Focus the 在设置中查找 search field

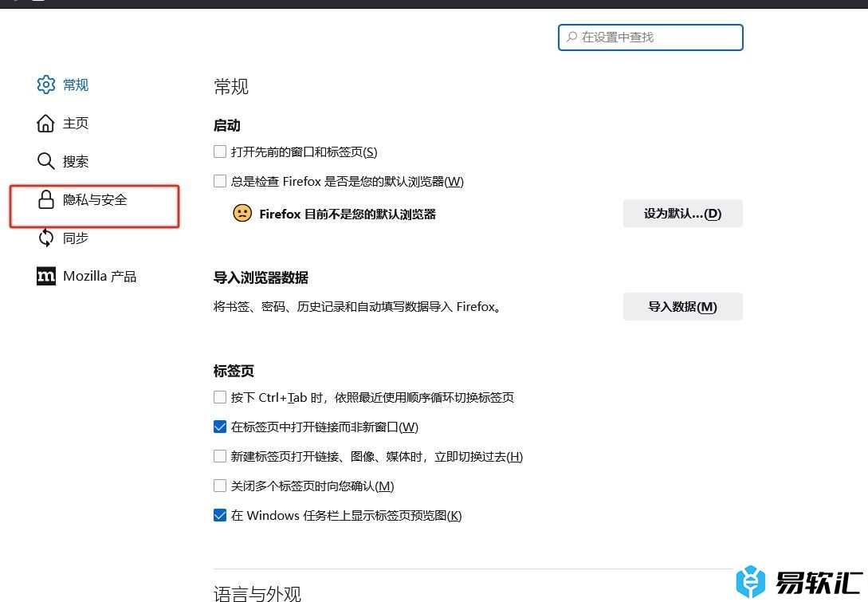tap(650, 37)
